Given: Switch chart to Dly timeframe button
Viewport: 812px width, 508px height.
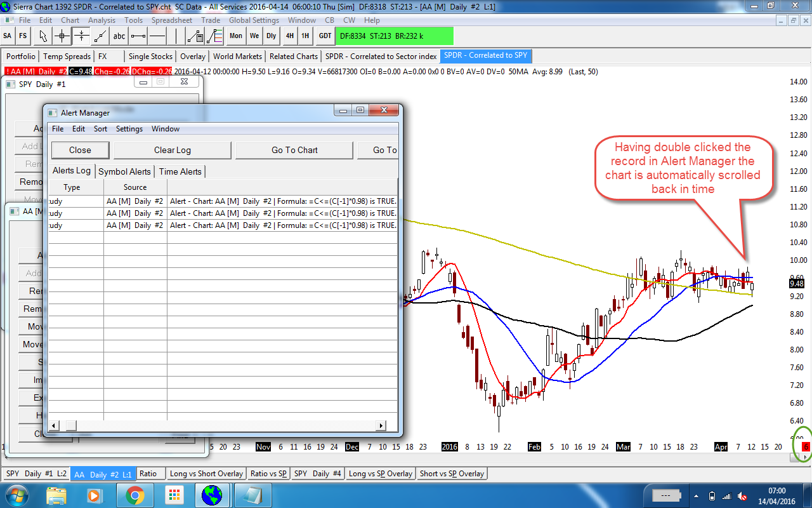Looking at the screenshot, I should [272, 36].
